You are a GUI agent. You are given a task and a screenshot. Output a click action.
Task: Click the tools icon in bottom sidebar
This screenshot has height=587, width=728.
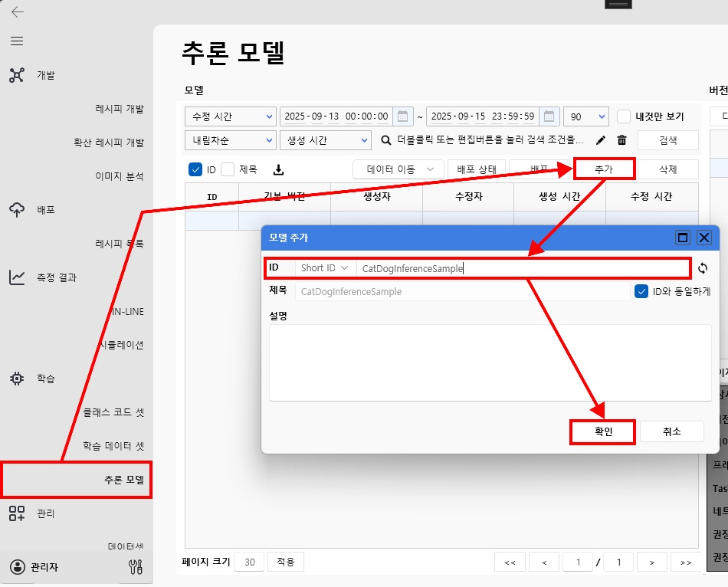click(136, 567)
